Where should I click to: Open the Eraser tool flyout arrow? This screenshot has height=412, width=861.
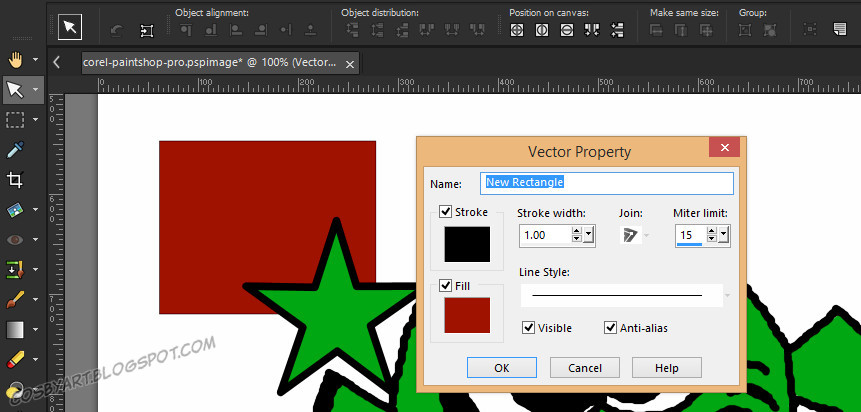pyautogui.click(x=36, y=359)
